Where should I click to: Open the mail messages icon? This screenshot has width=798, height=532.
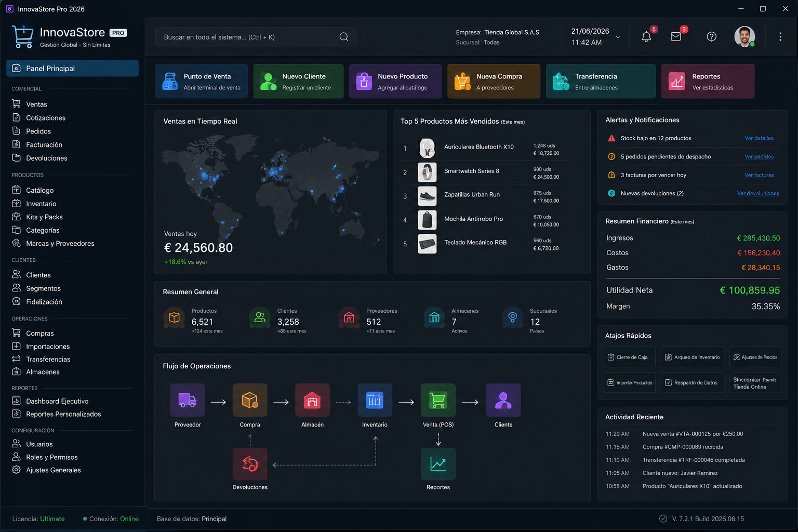(x=676, y=37)
